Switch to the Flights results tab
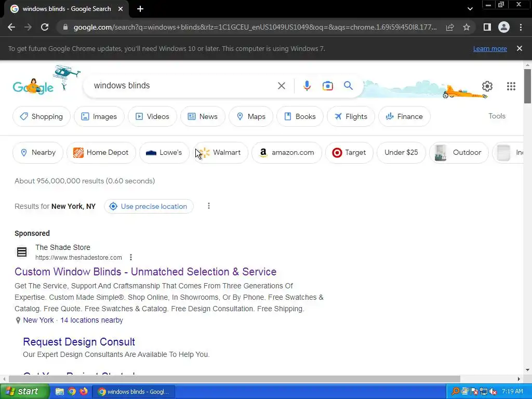 point(351,116)
